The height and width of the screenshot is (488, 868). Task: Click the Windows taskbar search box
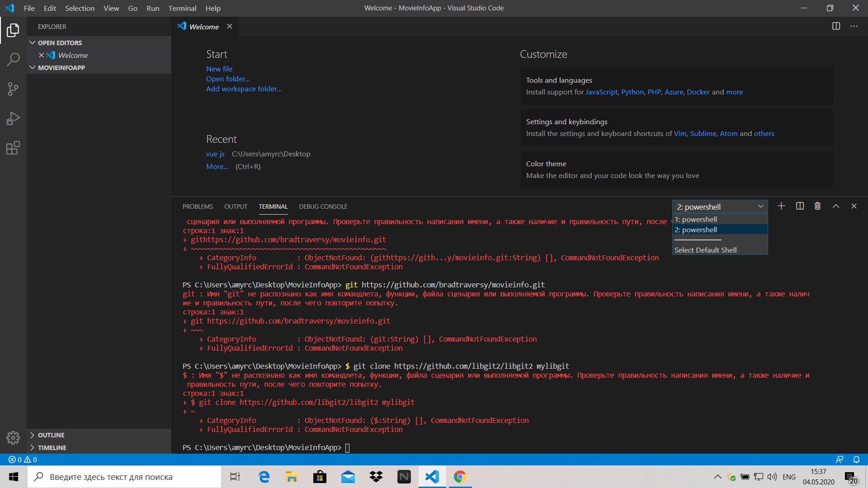[x=124, y=477]
